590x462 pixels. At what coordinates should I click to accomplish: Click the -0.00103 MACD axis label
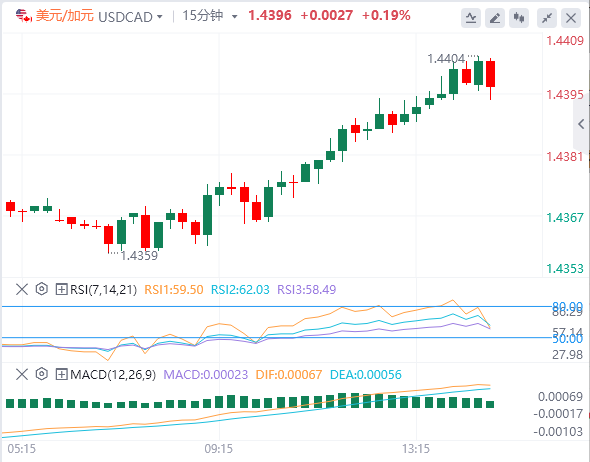[x=558, y=432]
